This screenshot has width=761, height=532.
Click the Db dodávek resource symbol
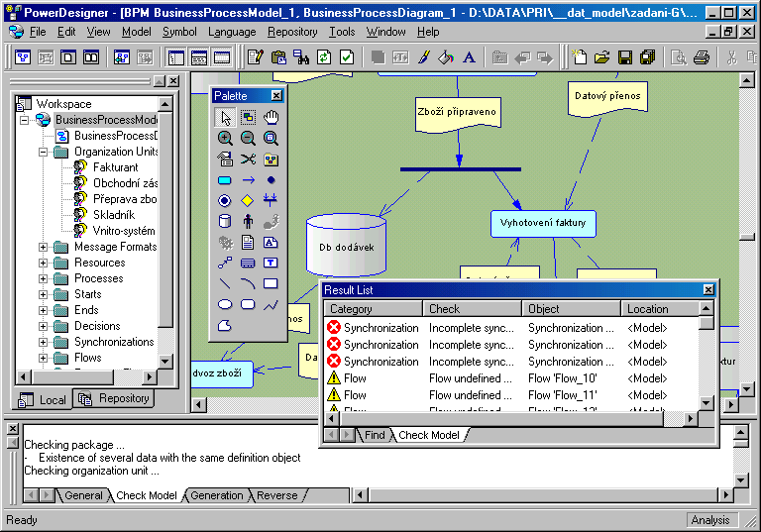[346, 245]
